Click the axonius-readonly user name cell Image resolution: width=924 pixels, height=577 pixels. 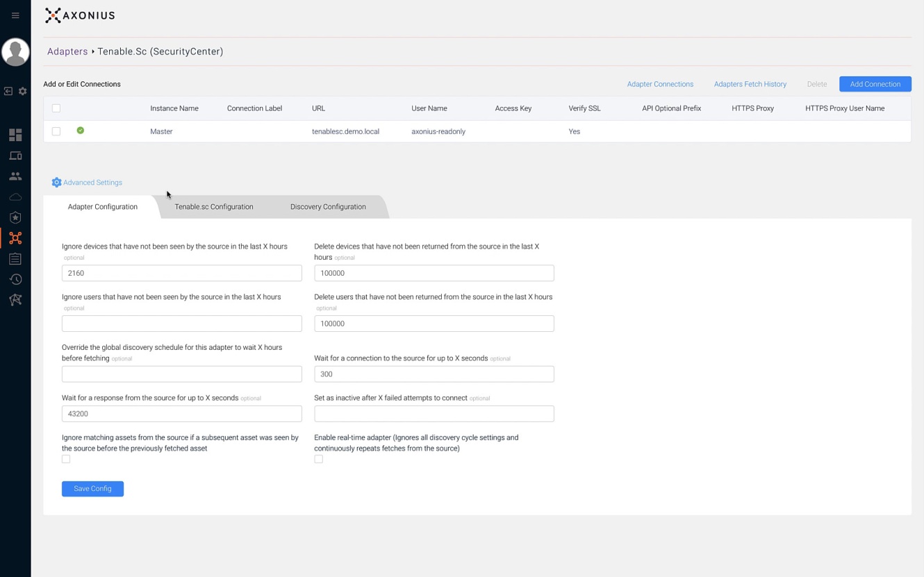coord(438,131)
